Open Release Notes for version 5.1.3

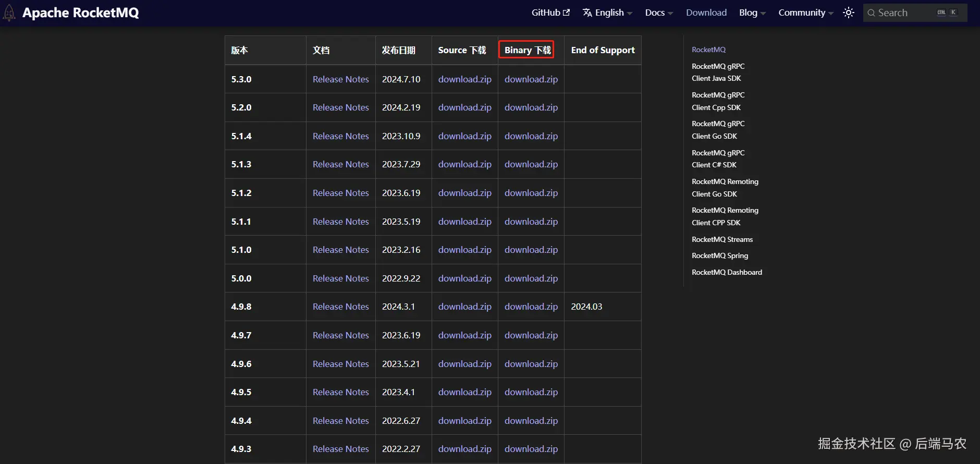tap(340, 164)
